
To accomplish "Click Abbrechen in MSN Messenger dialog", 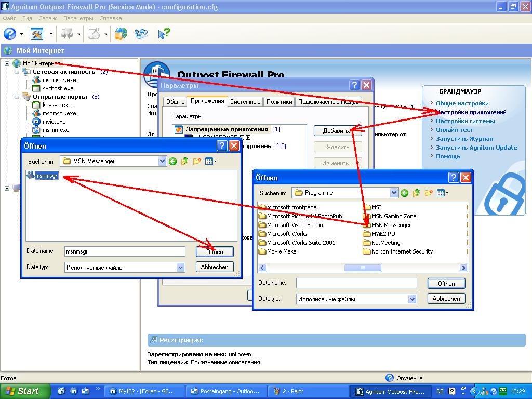I will pos(215,267).
